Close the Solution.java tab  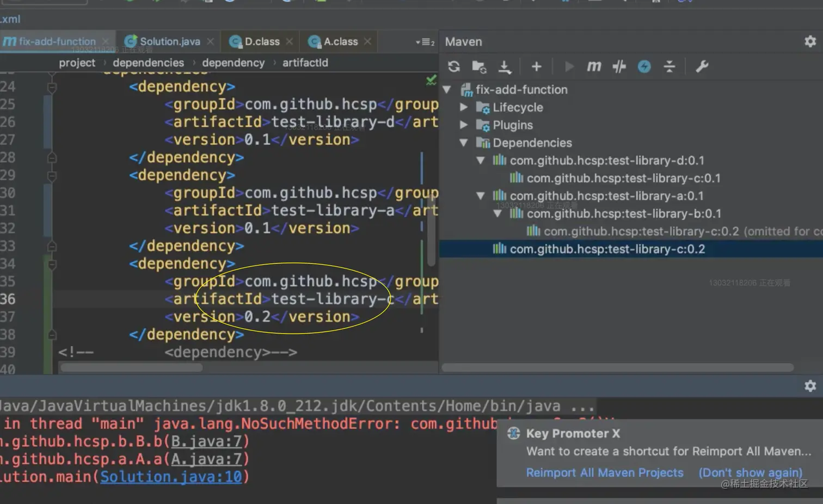(x=211, y=41)
